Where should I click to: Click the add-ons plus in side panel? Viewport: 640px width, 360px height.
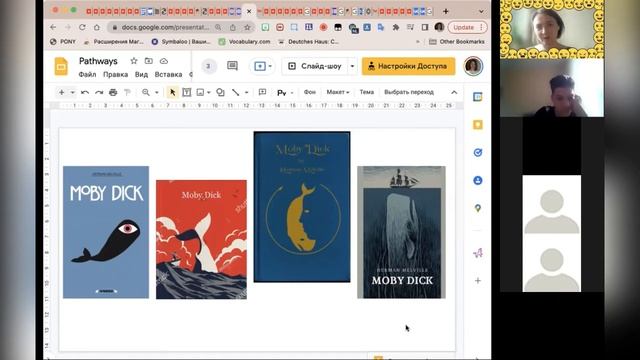click(478, 280)
